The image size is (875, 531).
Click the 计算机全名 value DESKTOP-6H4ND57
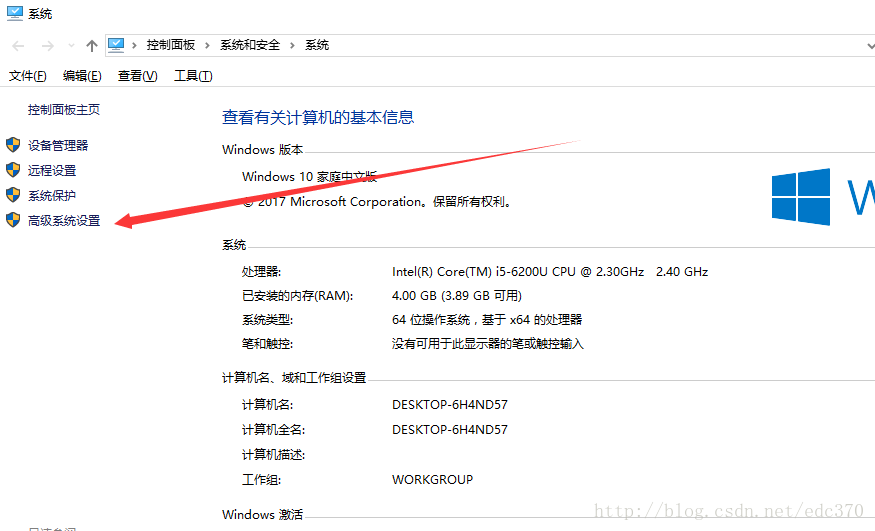coord(450,430)
